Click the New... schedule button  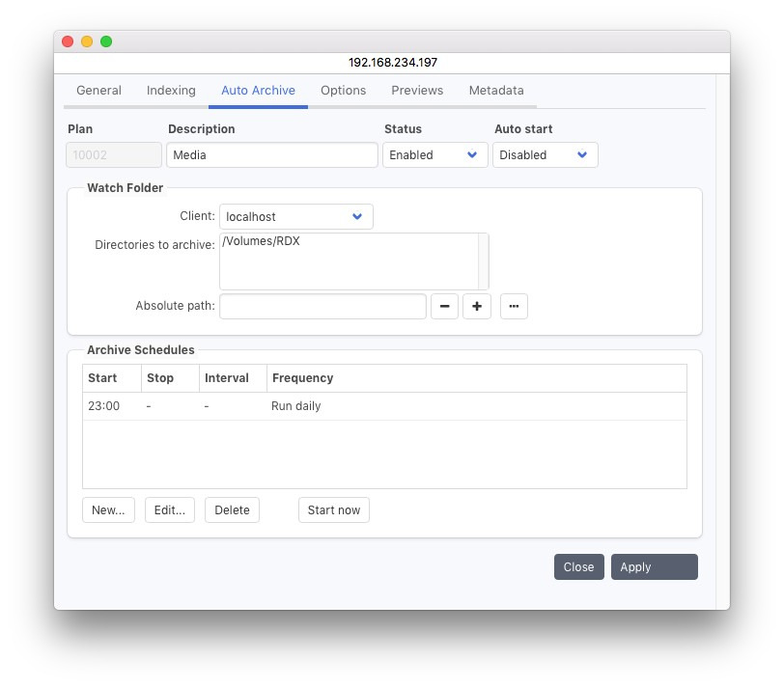[108, 510]
